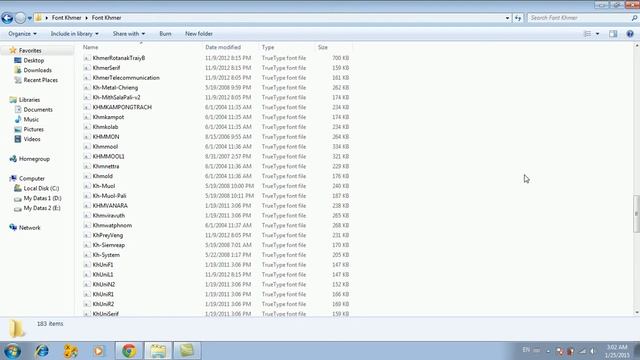The width and height of the screenshot is (640, 360).
Task: Toggle the preview pane icon
Action: pyautogui.click(x=613, y=34)
